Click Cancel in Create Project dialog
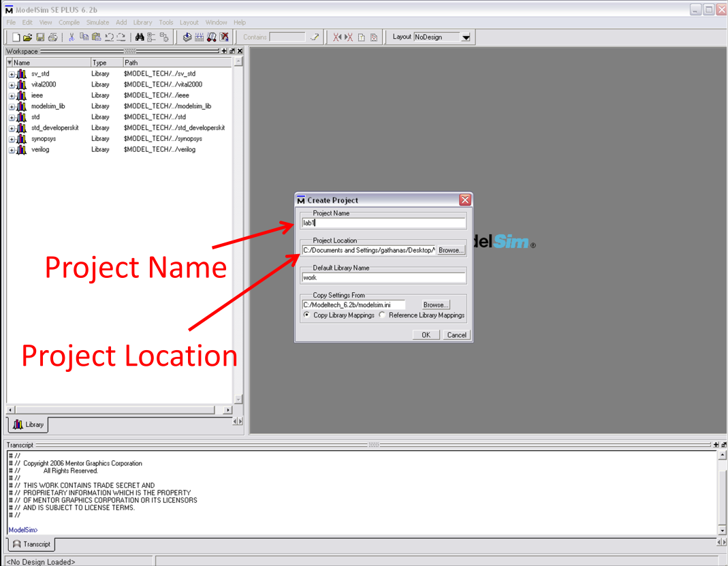The image size is (728, 566). 456,335
